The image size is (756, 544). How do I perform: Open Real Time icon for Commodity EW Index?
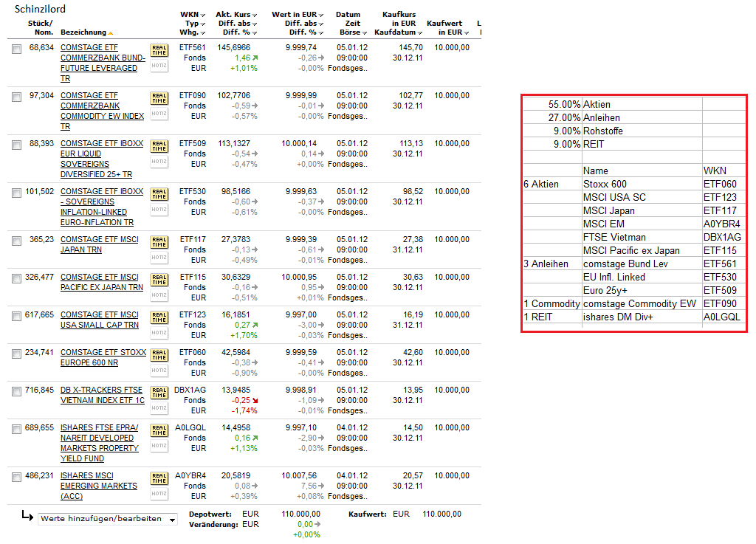pyautogui.click(x=159, y=98)
